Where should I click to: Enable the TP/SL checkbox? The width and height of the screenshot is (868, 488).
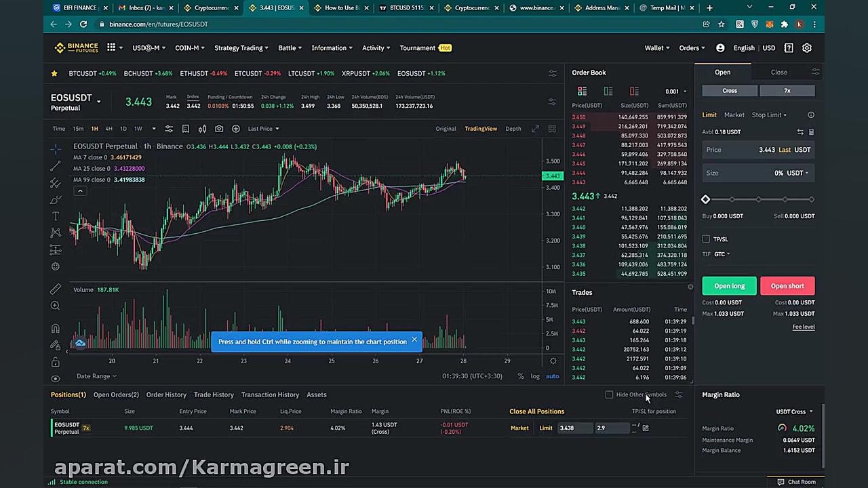point(706,239)
